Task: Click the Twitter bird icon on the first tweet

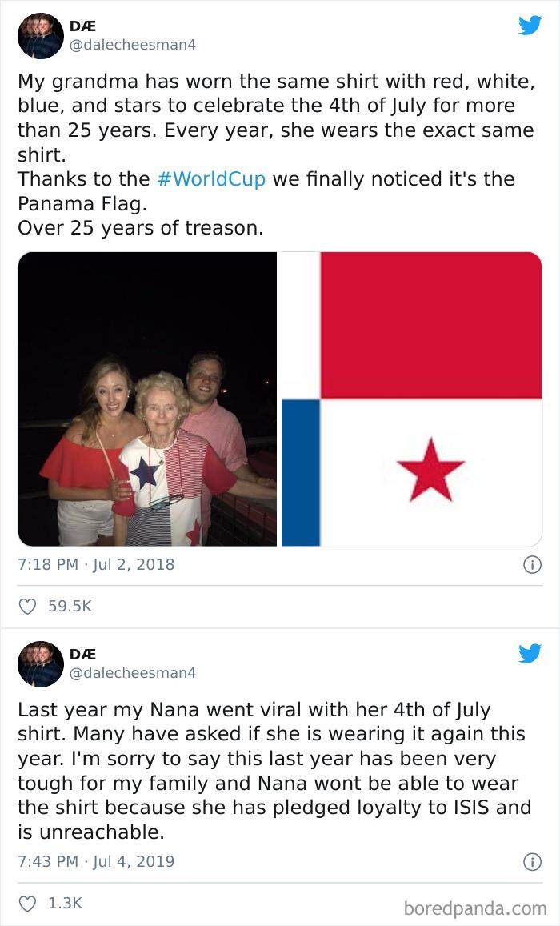Action: 531,26
